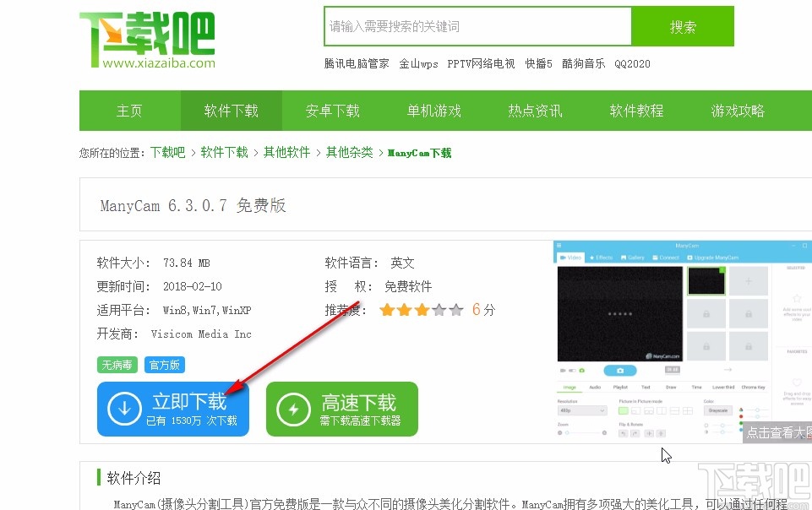This screenshot has width=812, height=510.
Task: Click the heart icon in the Favorites panel
Action: pyautogui.click(x=796, y=382)
